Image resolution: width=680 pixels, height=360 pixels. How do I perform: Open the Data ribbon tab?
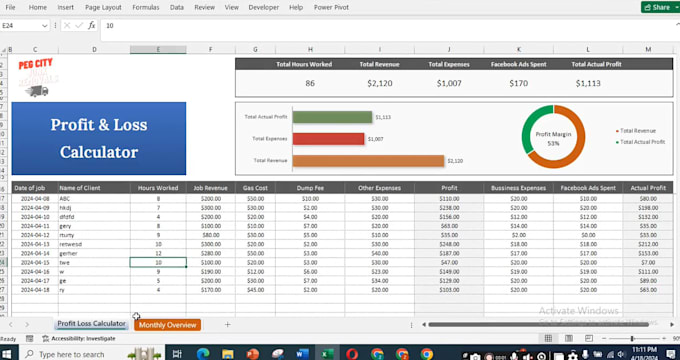coord(177,7)
